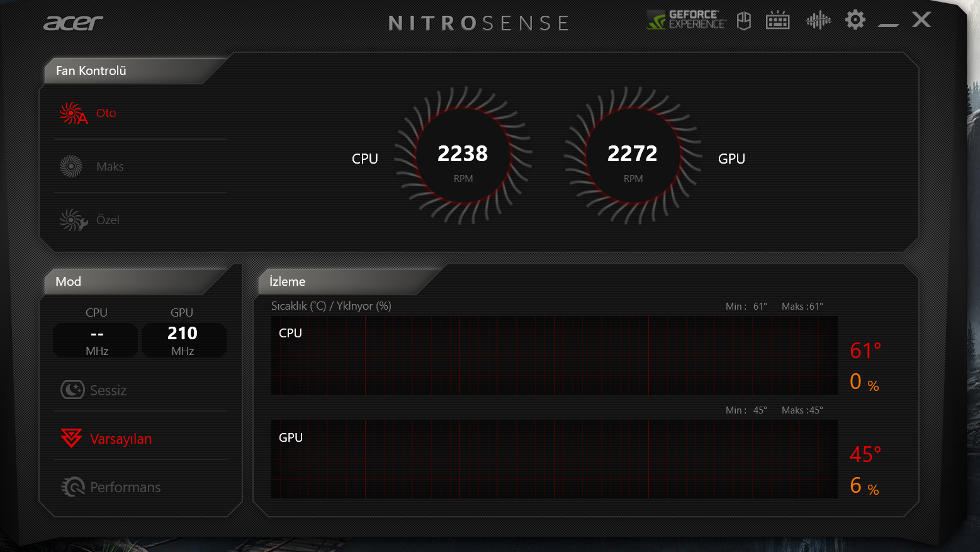Click the Maks fan icon
Image resolution: width=980 pixels, height=552 pixels.
point(71,166)
